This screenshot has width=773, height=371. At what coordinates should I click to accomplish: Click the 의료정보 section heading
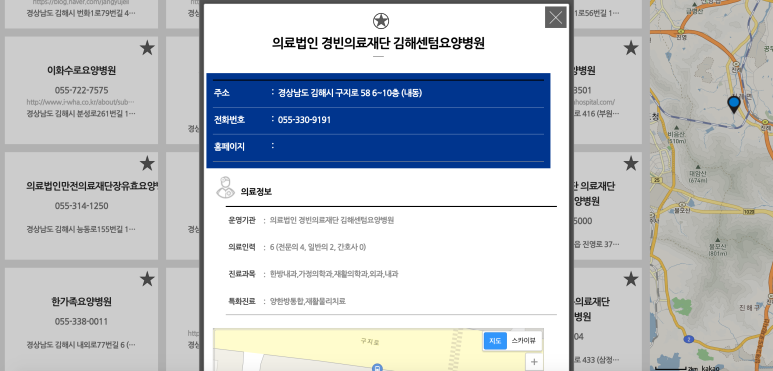point(256,192)
